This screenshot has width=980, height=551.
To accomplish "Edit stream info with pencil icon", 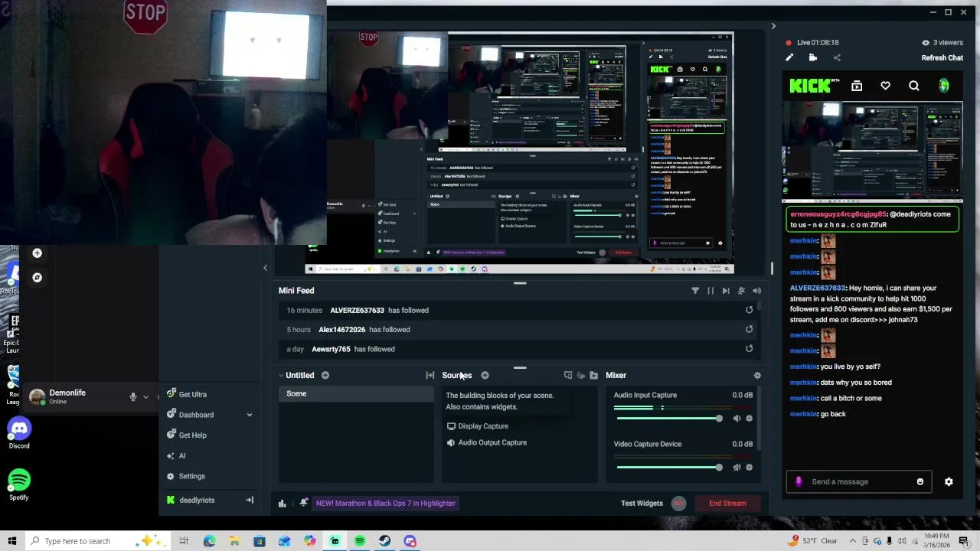I will pos(789,57).
